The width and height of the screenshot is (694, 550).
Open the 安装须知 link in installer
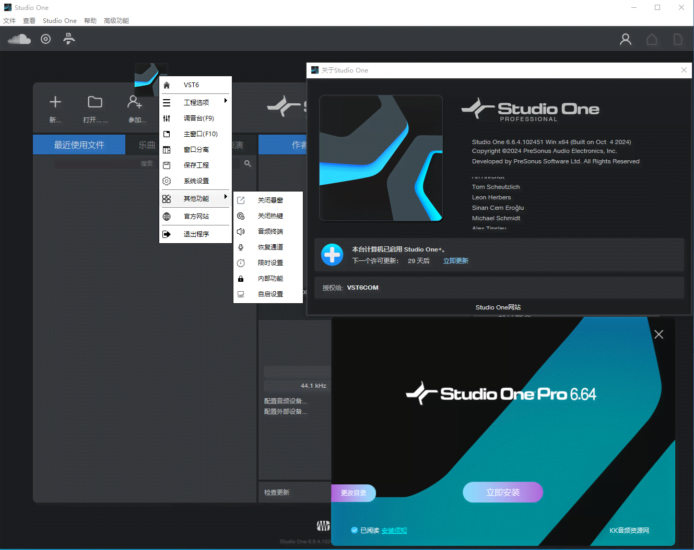pyautogui.click(x=394, y=531)
